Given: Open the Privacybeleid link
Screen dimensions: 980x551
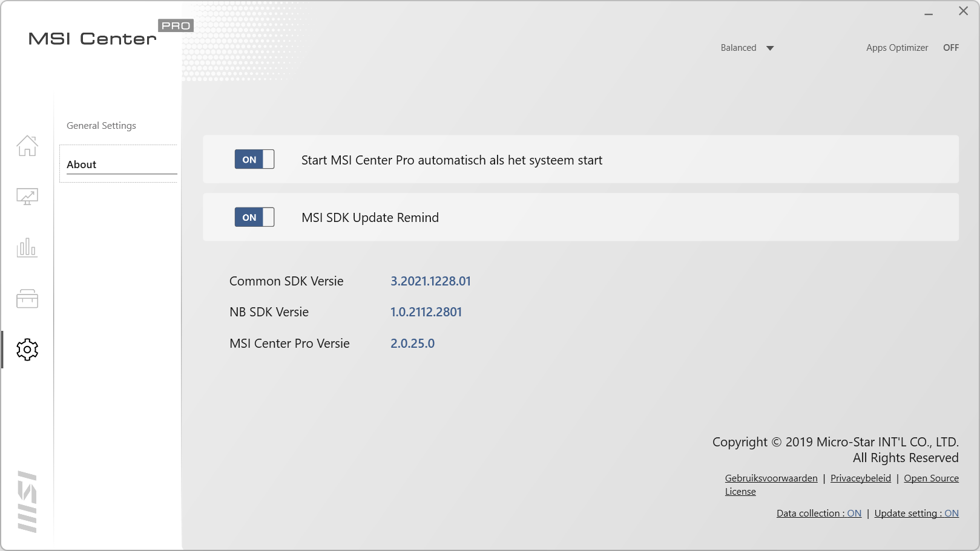Looking at the screenshot, I should [x=860, y=478].
